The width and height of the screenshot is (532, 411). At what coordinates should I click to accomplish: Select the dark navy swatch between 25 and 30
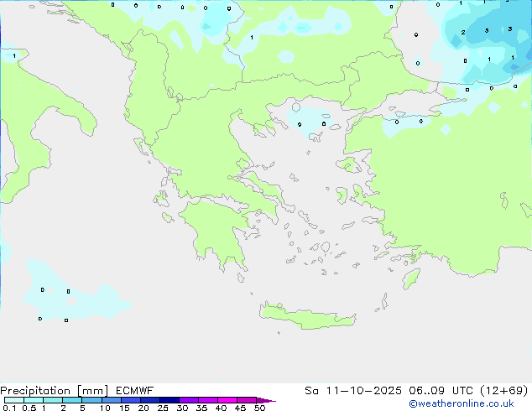170,400
